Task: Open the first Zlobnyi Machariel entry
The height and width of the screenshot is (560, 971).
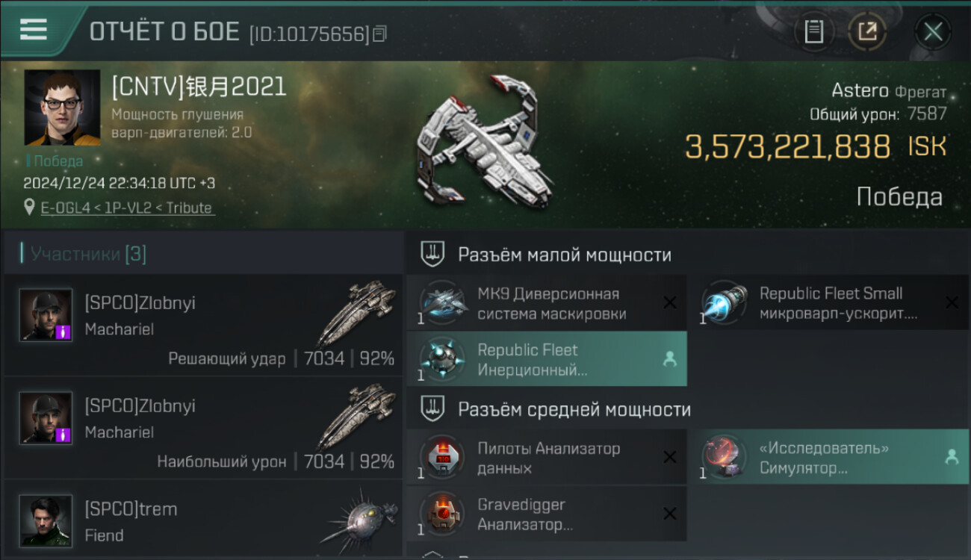Action: [204, 326]
